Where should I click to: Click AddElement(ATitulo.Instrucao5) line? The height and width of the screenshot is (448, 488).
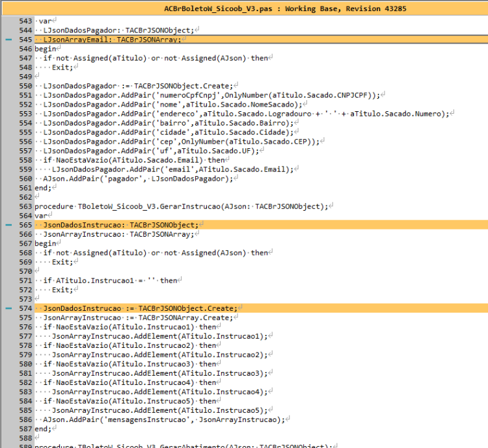tap(159, 410)
